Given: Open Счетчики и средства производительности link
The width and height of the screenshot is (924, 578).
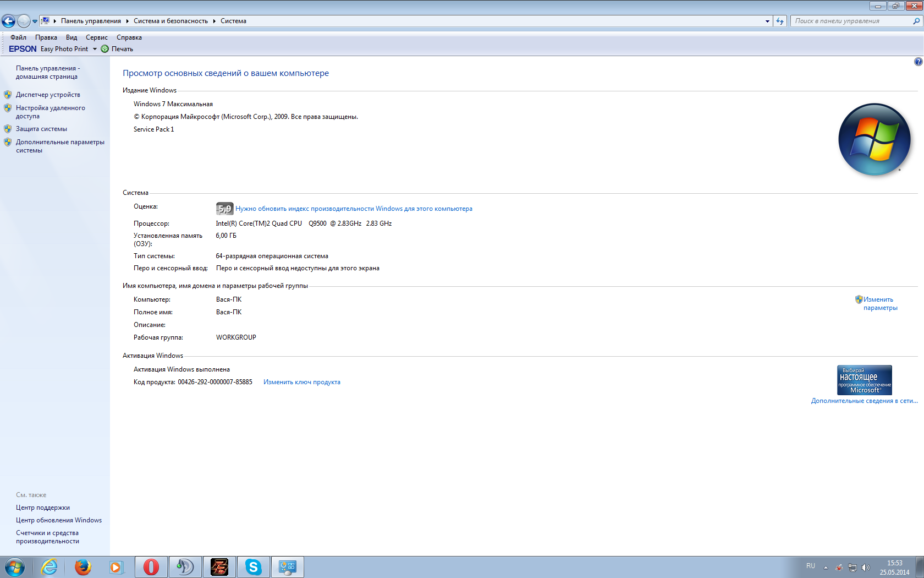Looking at the screenshot, I should (x=47, y=537).
